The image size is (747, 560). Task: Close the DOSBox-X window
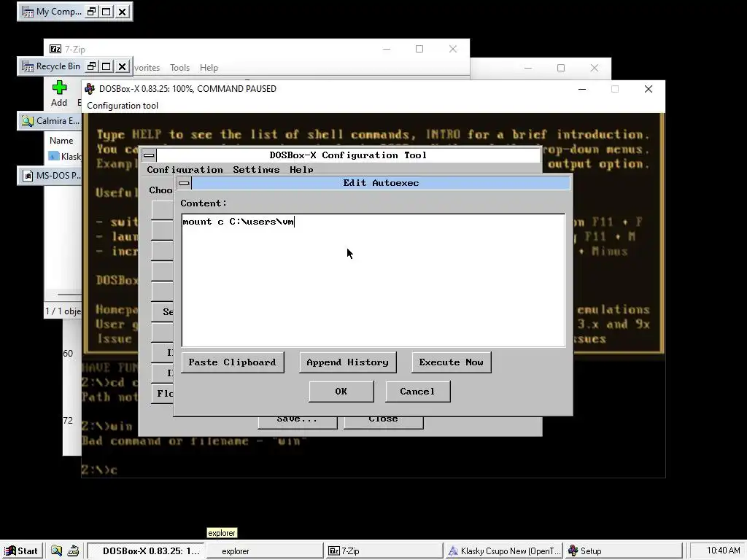(x=649, y=89)
